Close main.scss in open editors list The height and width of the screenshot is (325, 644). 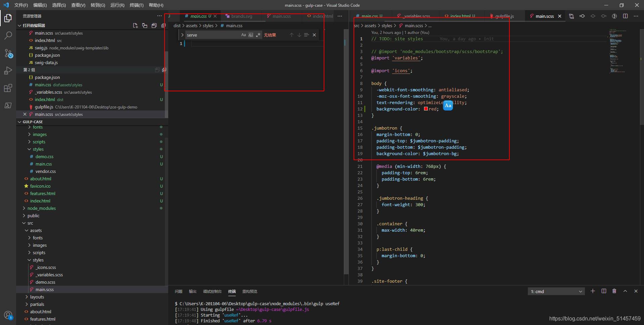point(25,114)
